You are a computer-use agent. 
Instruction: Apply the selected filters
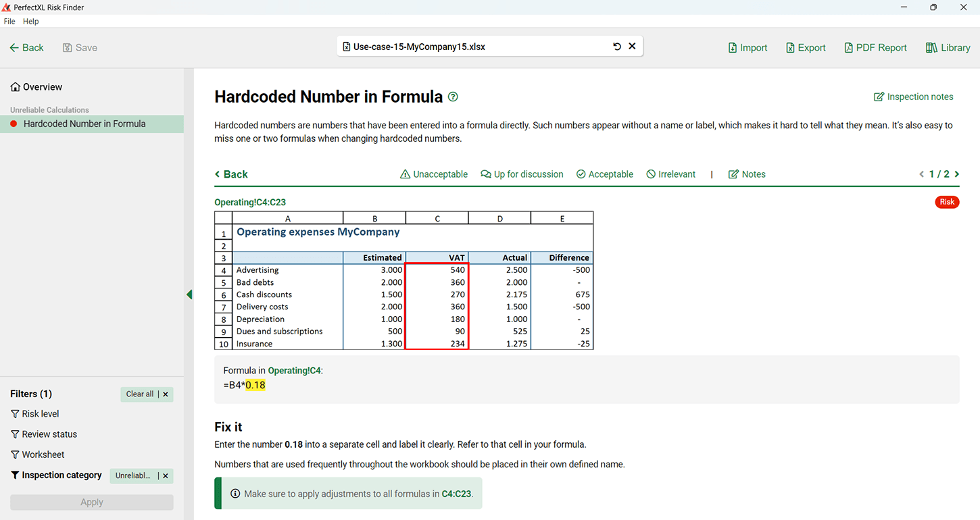tap(91, 502)
